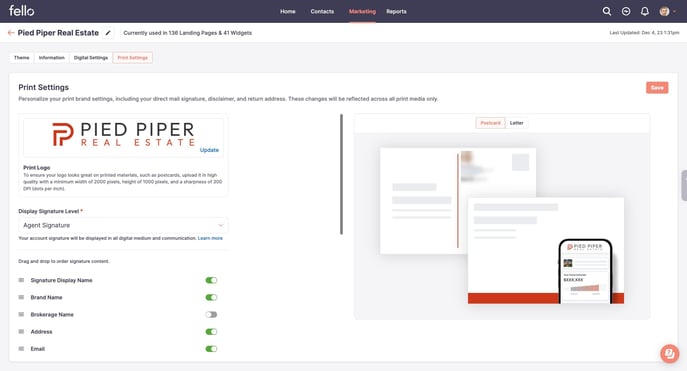Click the vertical scrollbar beside the settings panel
This screenshot has width=687, height=371.
[x=341, y=174]
